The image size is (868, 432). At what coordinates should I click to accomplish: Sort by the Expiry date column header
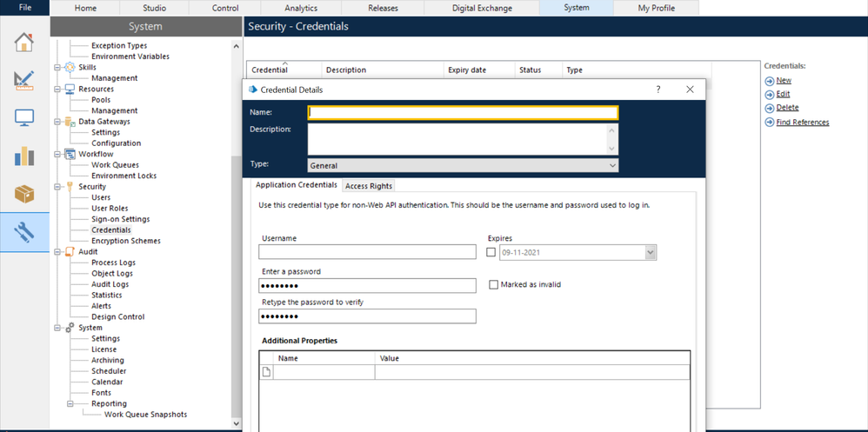click(479, 70)
